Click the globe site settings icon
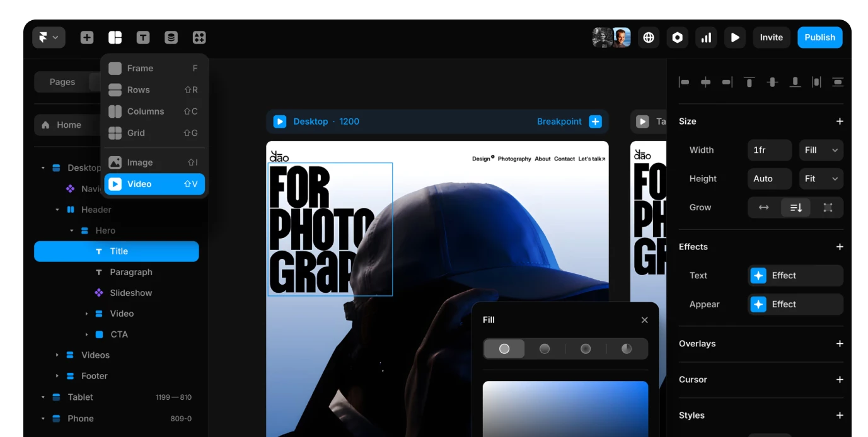Viewport: 868px width, 437px height. (x=649, y=38)
